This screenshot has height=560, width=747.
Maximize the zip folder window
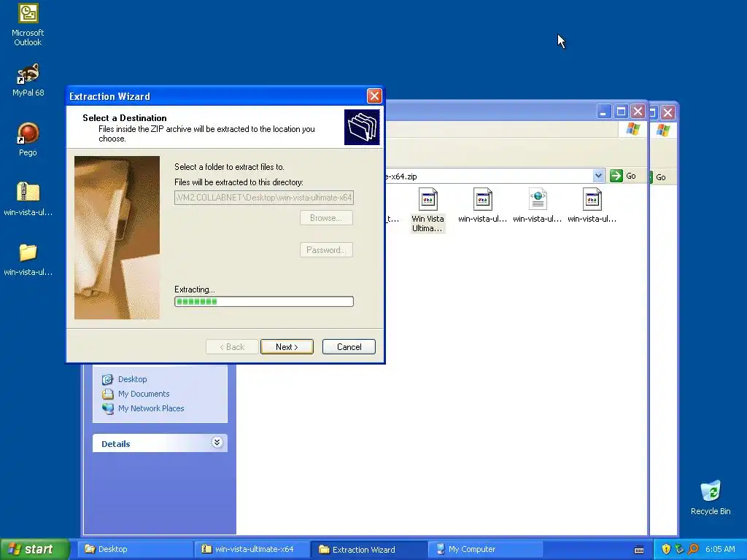pos(621,112)
